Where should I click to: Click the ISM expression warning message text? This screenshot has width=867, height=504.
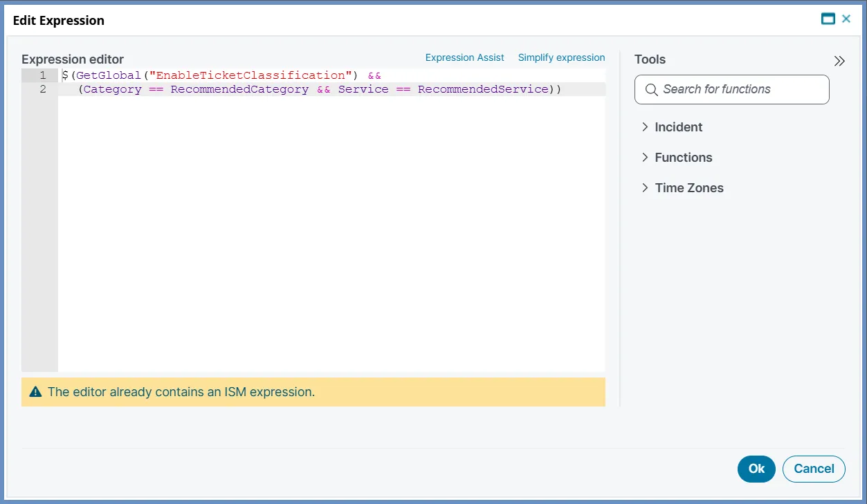181,392
